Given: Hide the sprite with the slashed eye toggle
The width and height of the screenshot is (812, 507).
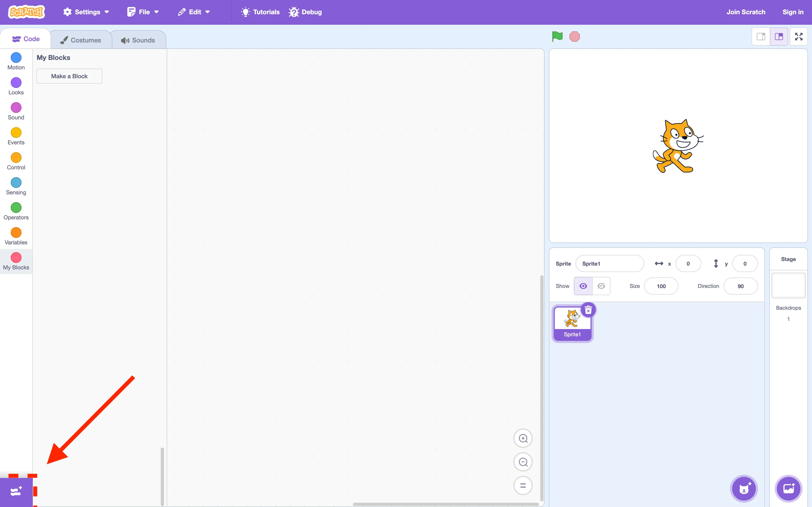Looking at the screenshot, I should pos(601,286).
